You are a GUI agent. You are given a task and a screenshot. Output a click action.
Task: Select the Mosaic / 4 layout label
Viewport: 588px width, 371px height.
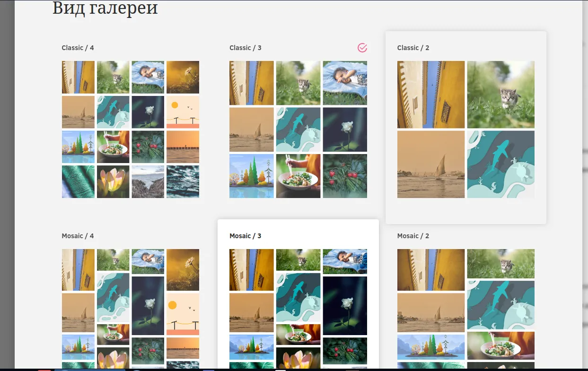(x=78, y=236)
